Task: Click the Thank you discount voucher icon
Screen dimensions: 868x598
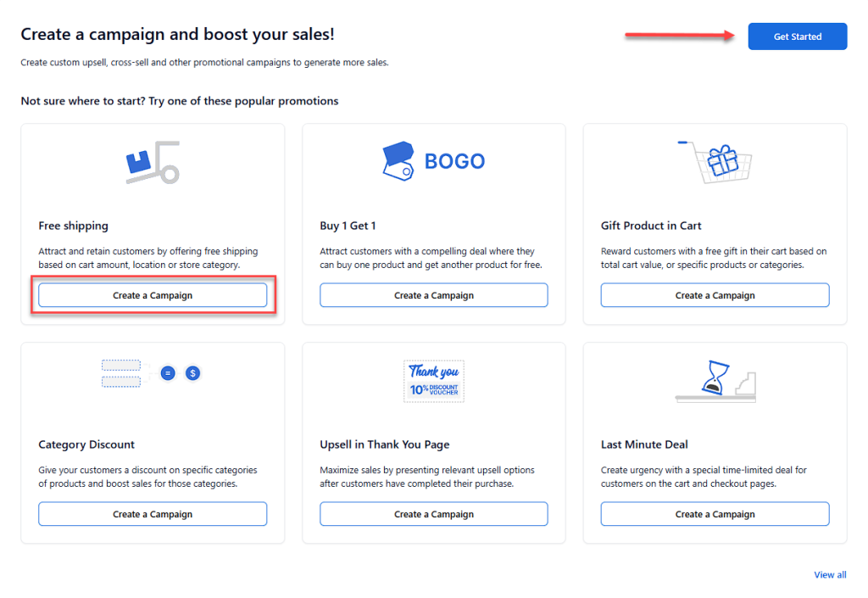Action: point(433,380)
